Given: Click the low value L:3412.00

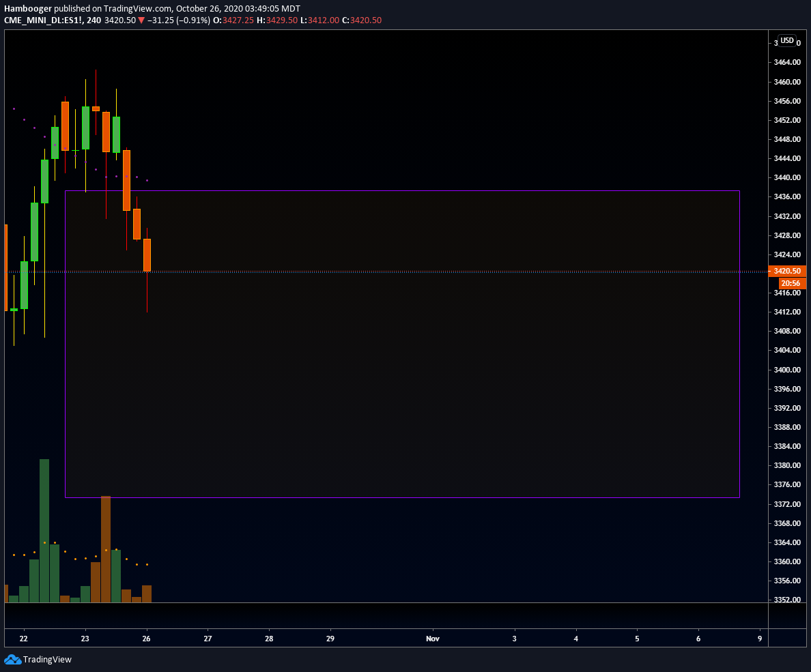Looking at the screenshot, I should click(319, 20).
